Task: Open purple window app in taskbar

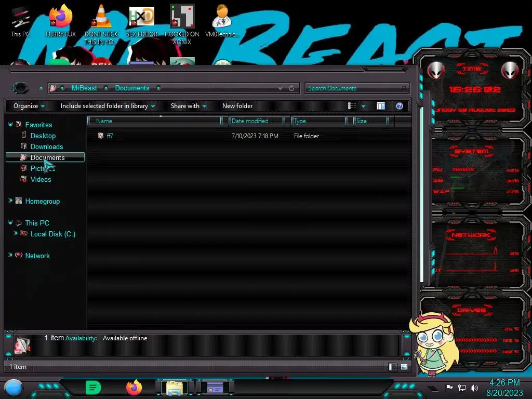Action: tap(215, 388)
